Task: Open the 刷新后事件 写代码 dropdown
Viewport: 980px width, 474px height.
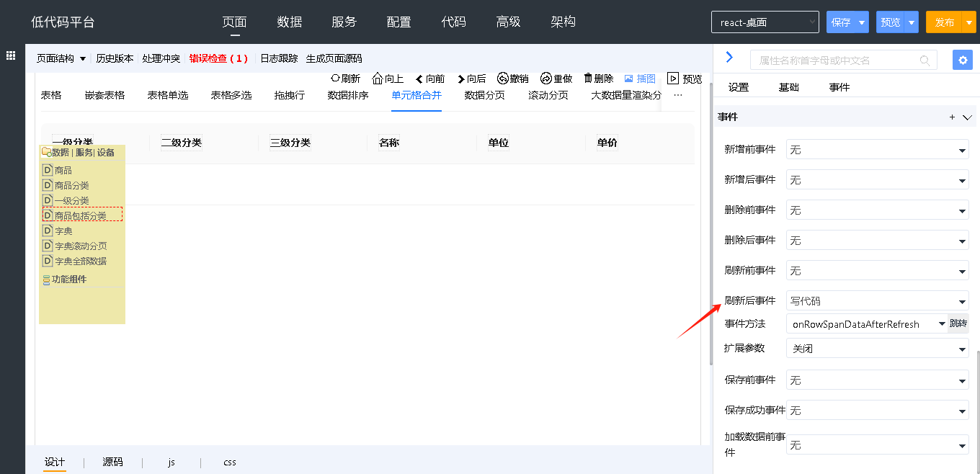Action: pos(877,301)
